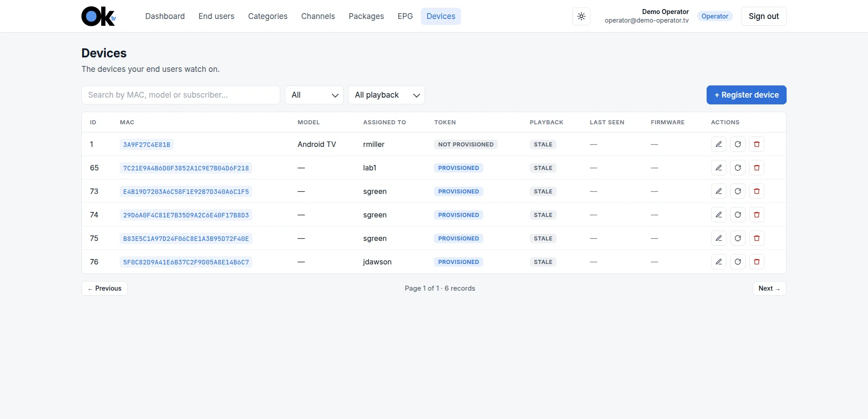
Task: Click refresh icon for device 73
Action: (738, 191)
